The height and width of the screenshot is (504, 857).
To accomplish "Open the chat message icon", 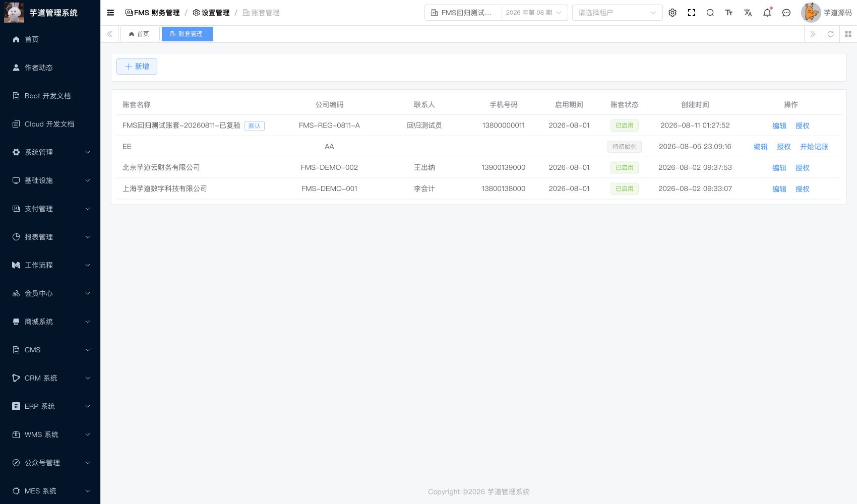I will click(786, 13).
